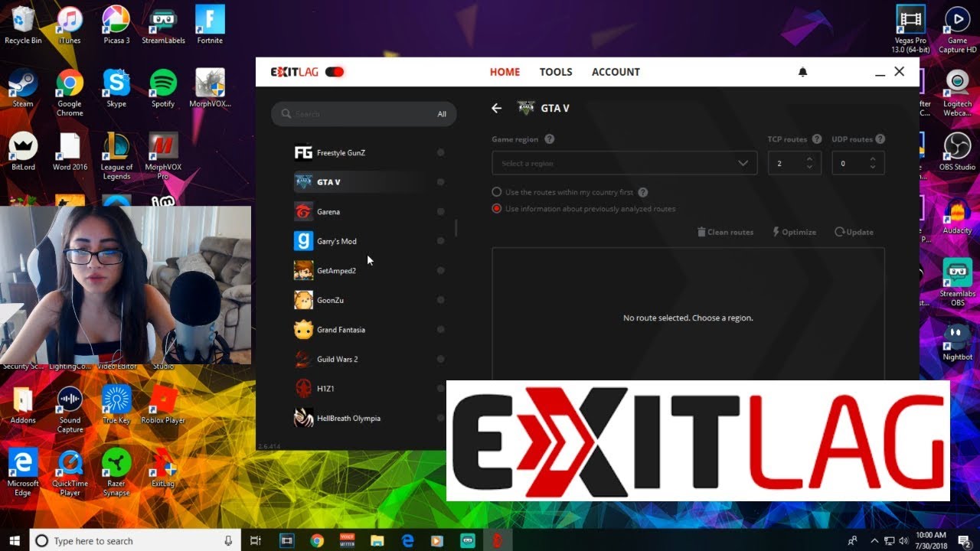
Task: Open ExitLag desktop shortcut
Action: (x=163, y=468)
